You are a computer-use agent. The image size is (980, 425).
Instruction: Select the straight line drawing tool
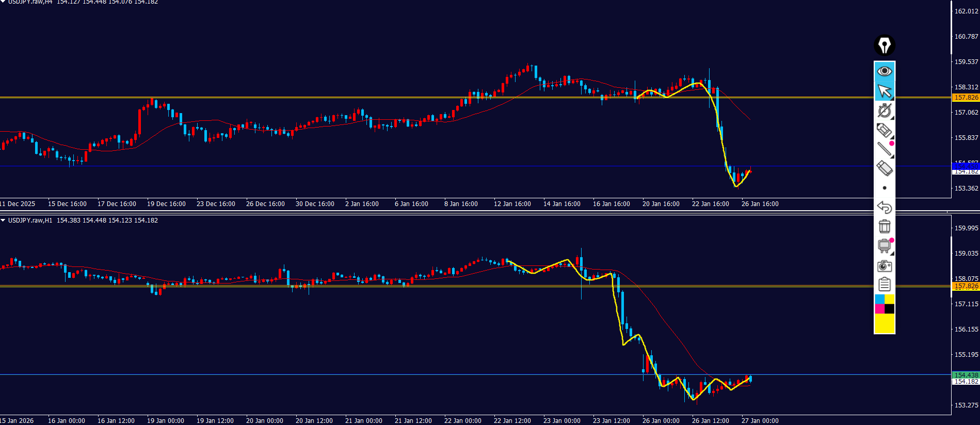click(884, 149)
